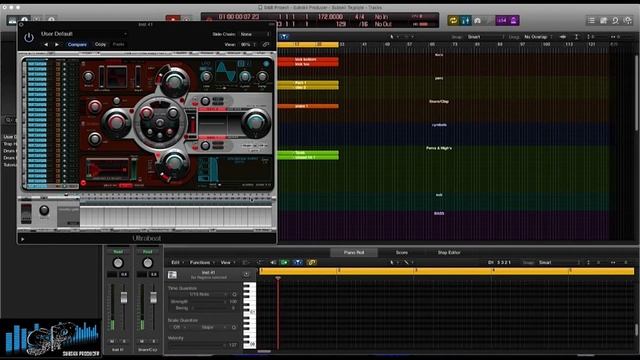Switch to the Score tab
The width and height of the screenshot is (640, 360).
pyautogui.click(x=402, y=253)
